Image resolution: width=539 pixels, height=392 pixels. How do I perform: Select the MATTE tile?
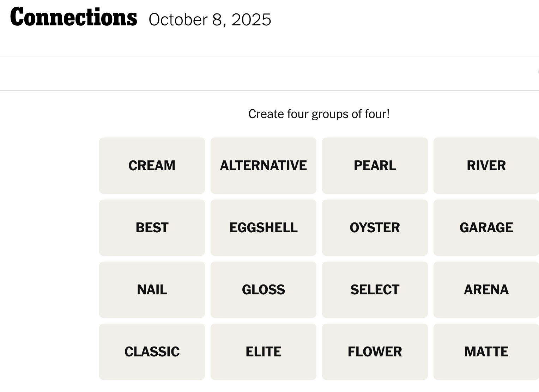tap(486, 351)
